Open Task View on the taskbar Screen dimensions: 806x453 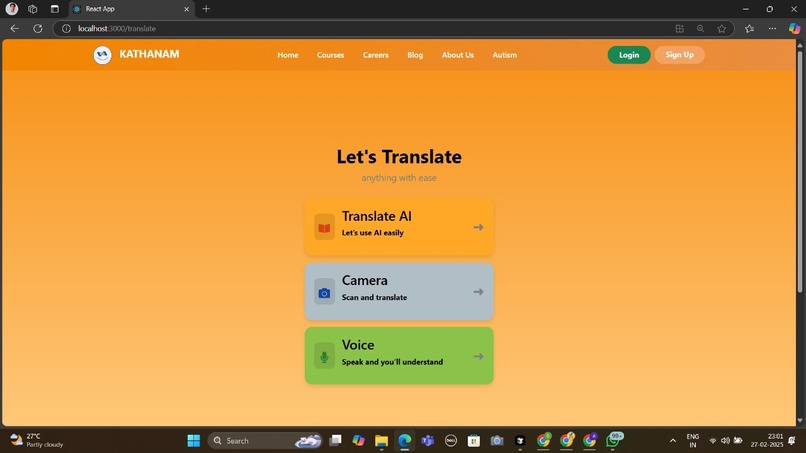point(335,441)
